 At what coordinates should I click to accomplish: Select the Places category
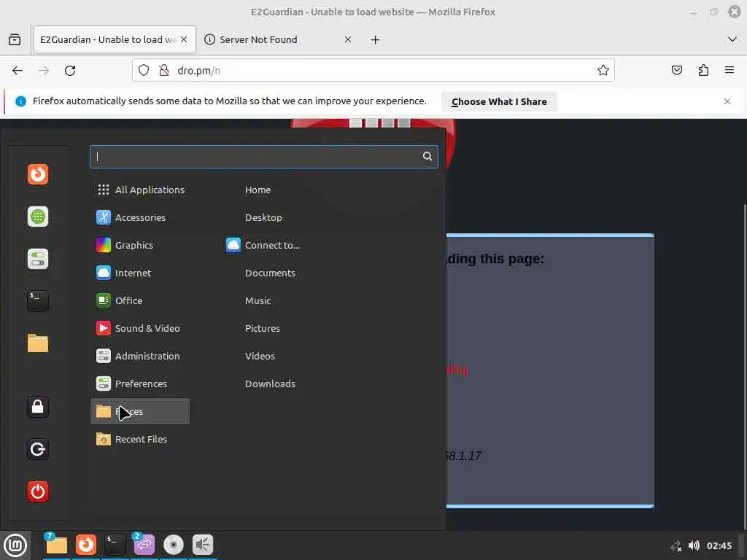(140, 411)
